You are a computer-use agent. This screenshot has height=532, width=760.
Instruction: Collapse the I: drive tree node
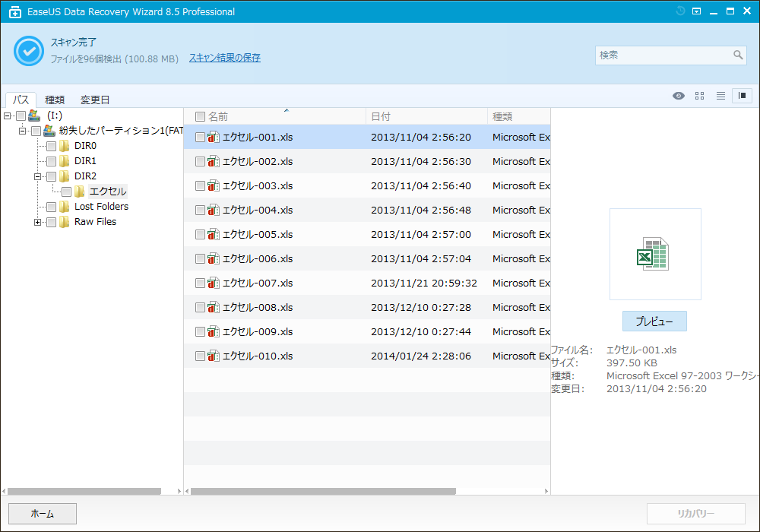click(7, 116)
